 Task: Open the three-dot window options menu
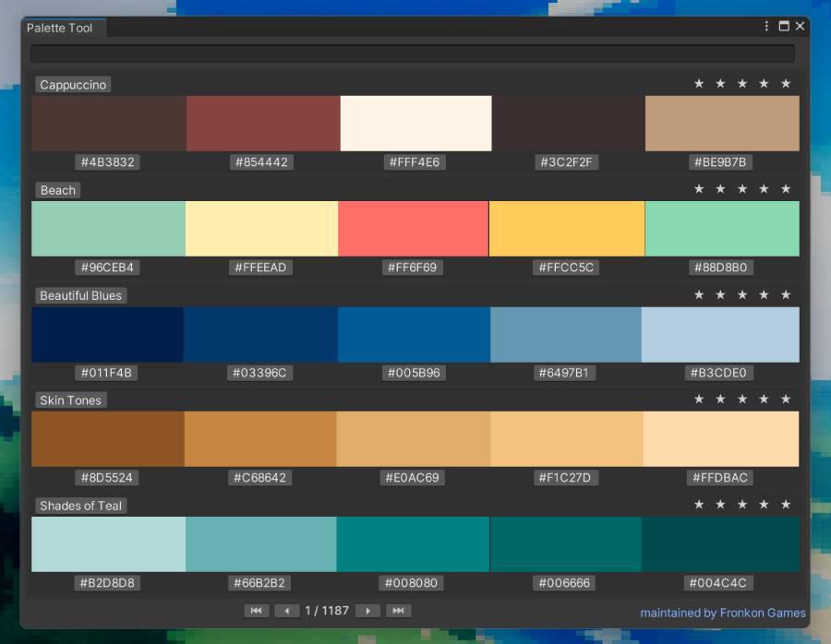pos(766,26)
